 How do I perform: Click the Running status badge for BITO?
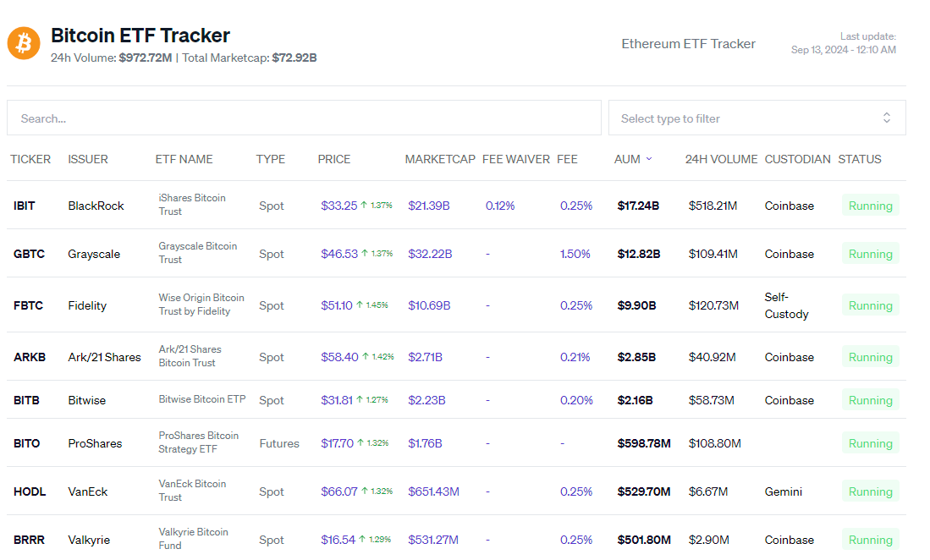click(x=870, y=442)
